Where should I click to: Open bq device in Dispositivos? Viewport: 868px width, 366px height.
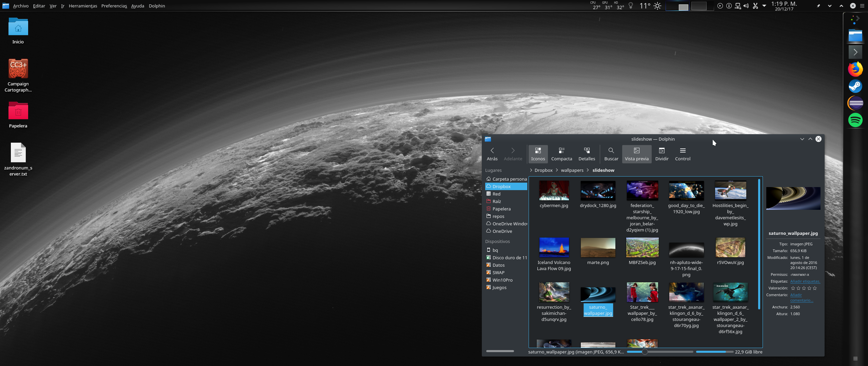(x=506, y=250)
